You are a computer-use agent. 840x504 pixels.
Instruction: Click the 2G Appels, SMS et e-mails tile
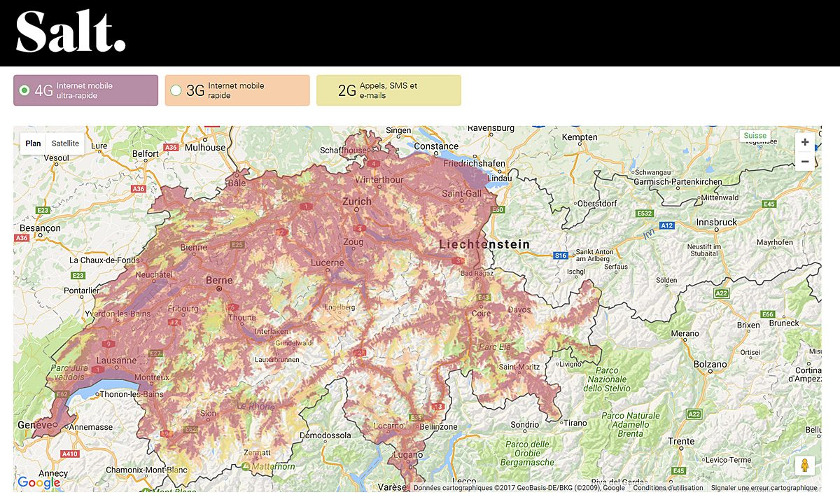tap(388, 90)
